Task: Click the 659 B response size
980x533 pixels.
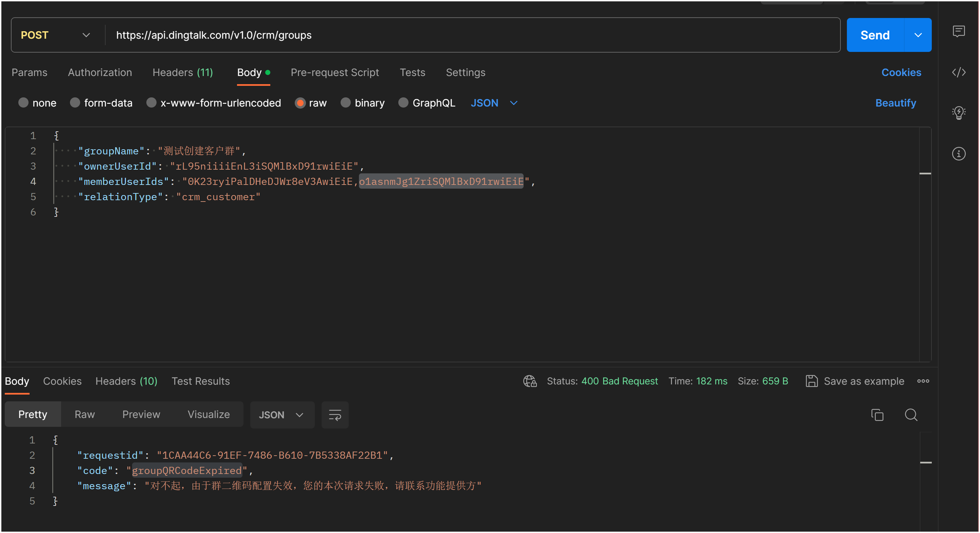Action: (x=775, y=381)
